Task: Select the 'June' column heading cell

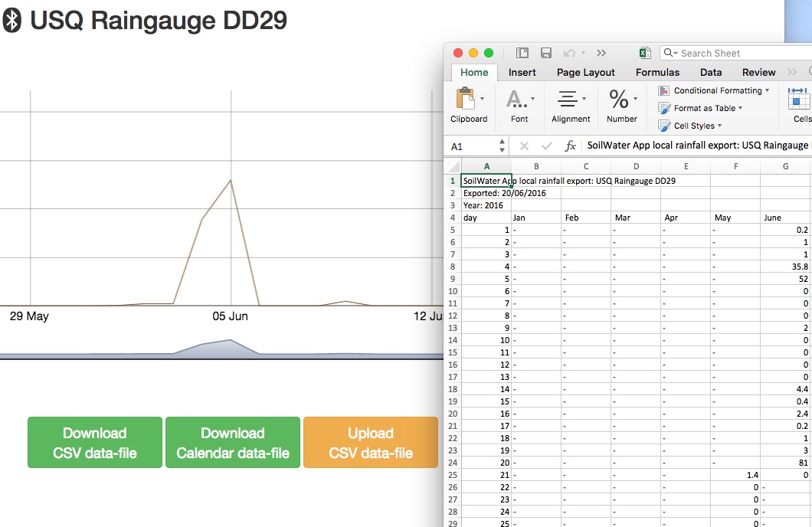Action: tap(786, 218)
